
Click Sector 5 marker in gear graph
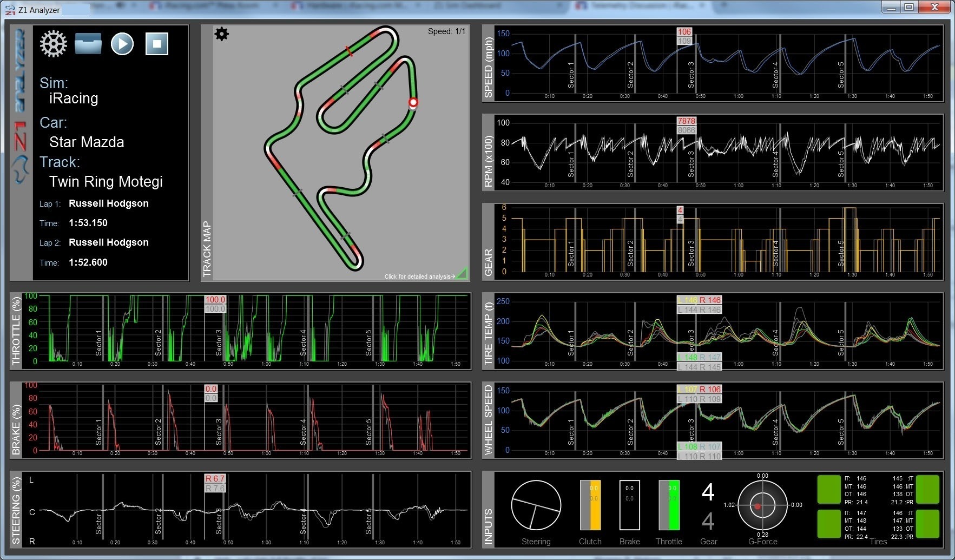pyautogui.click(x=841, y=254)
